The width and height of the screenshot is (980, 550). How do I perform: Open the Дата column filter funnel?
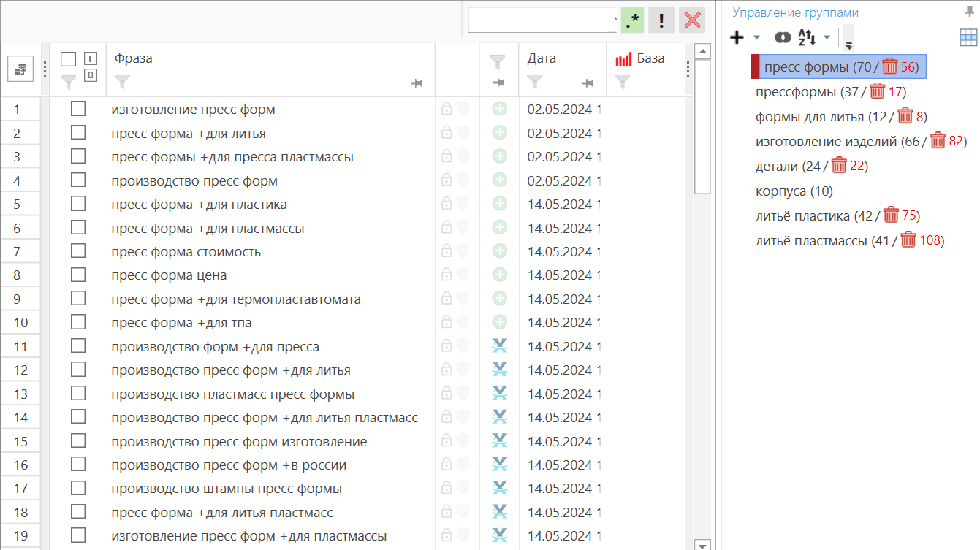(x=535, y=82)
